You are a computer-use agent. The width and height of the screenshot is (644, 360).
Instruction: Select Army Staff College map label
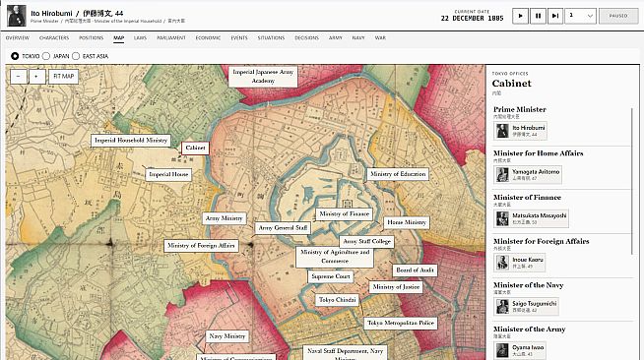(366, 242)
